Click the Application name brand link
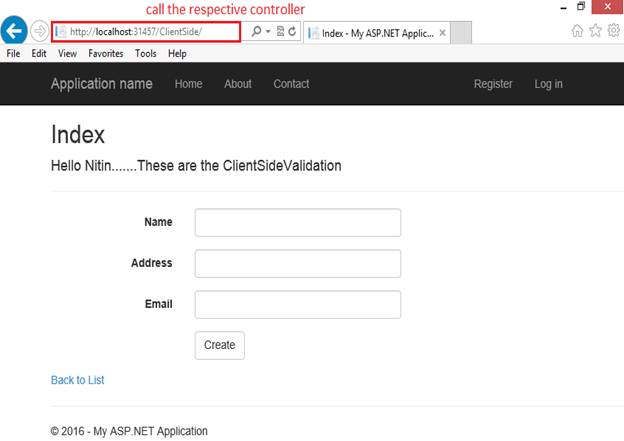 pyautogui.click(x=102, y=84)
